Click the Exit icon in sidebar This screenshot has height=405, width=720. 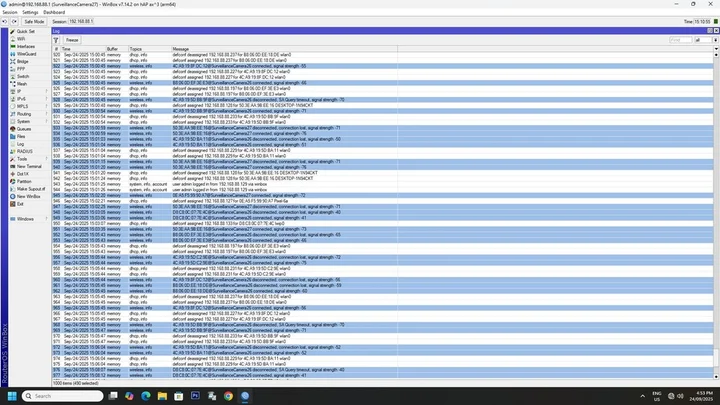tap(13, 204)
